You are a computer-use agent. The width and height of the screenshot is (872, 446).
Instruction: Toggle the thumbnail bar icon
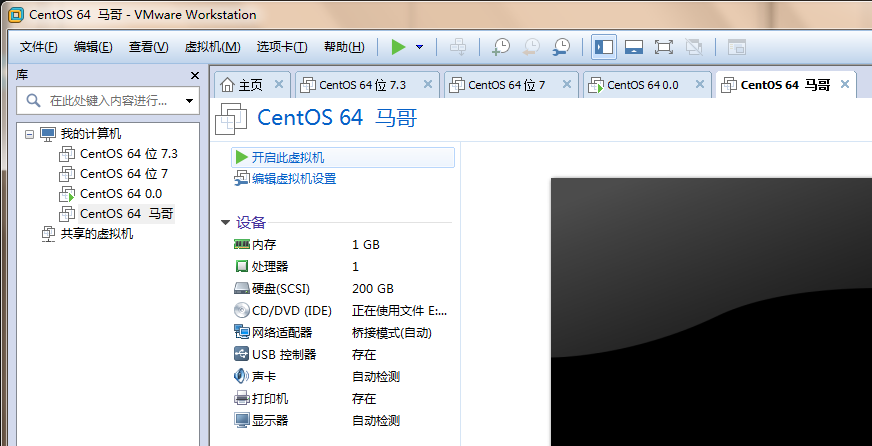(634, 47)
